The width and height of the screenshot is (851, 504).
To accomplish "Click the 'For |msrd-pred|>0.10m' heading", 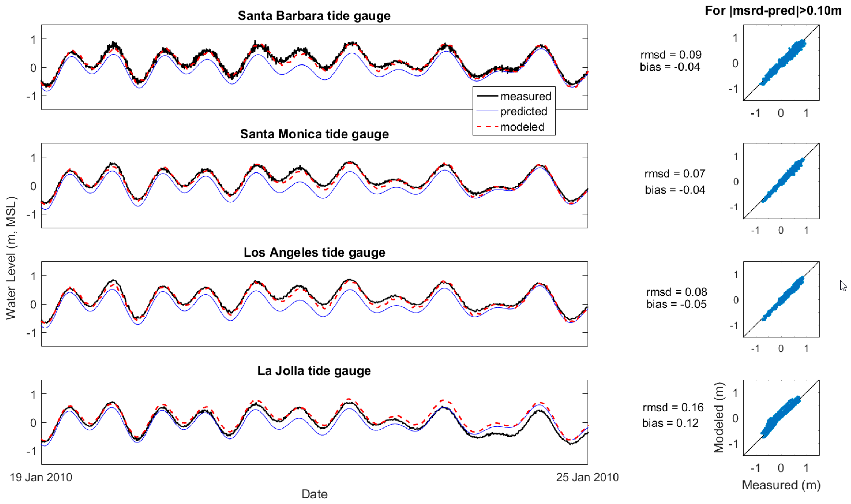I will (x=773, y=10).
